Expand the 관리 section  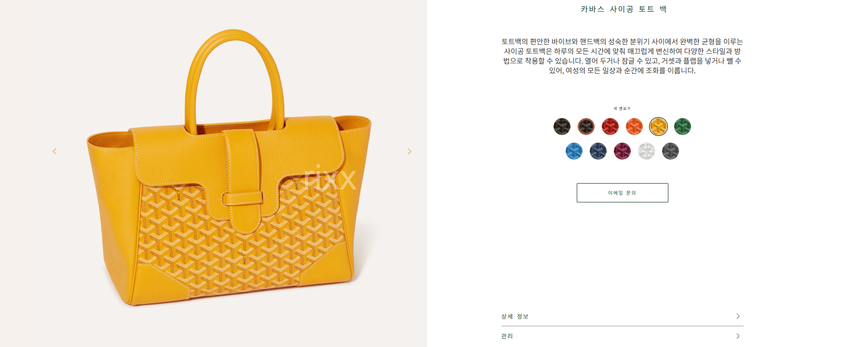tap(622, 336)
